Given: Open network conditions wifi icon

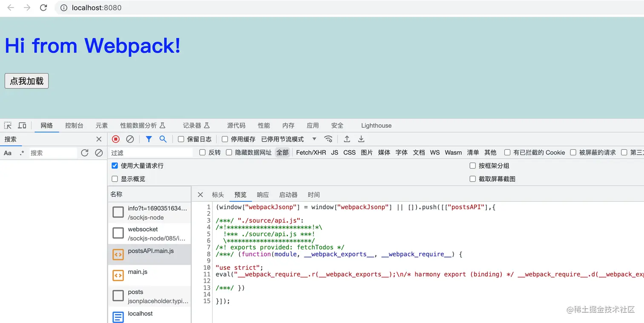Looking at the screenshot, I should pyautogui.click(x=328, y=139).
